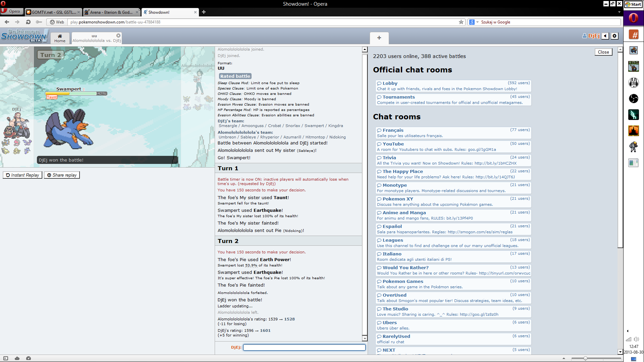The width and height of the screenshot is (644, 362).
Task: Switch to the GOMTV.net browser tab
Action: (53, 12)
